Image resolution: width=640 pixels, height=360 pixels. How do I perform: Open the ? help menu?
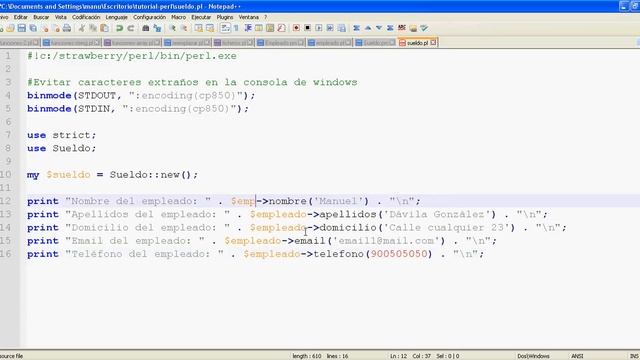(265, 17)
